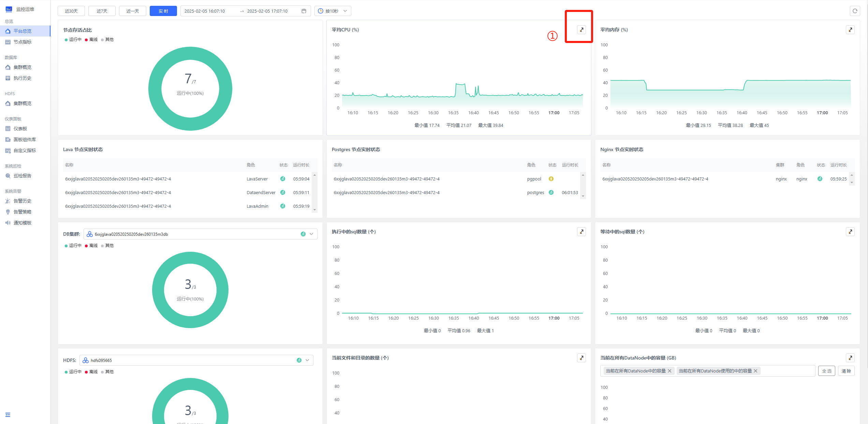Open the HDFS cluster selector dropdown
This screenshot has width=868, height=424.
point(196,360)
